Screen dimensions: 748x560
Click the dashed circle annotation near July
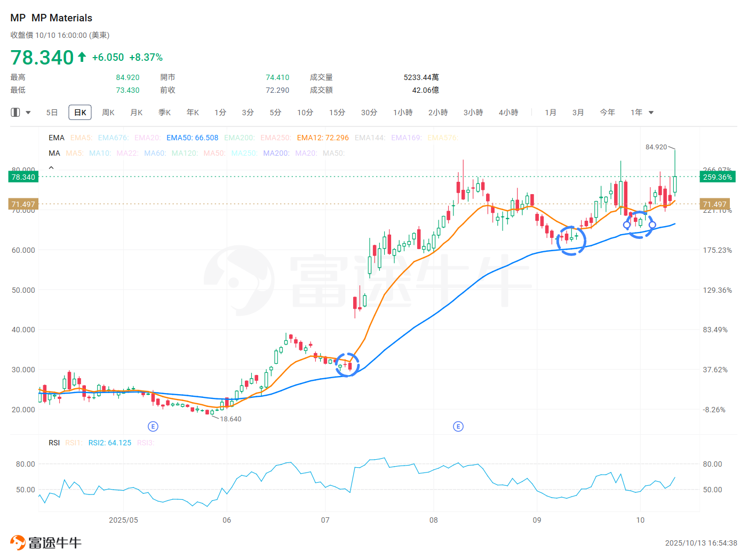(347, 365)
